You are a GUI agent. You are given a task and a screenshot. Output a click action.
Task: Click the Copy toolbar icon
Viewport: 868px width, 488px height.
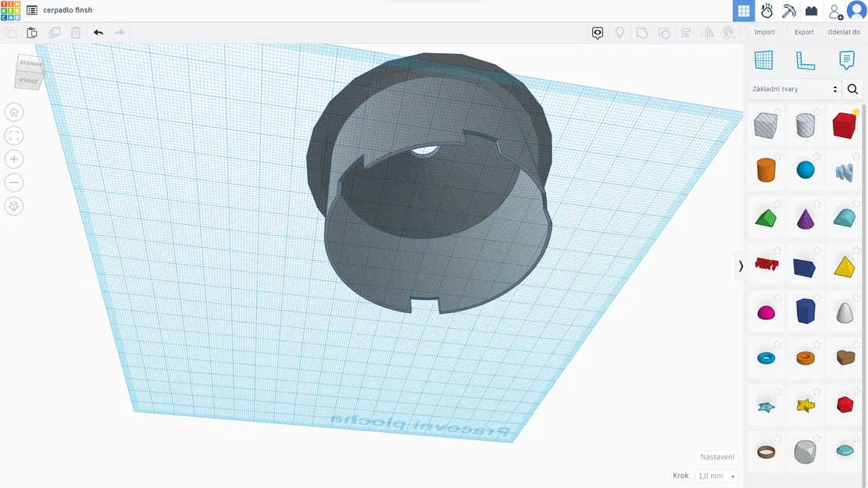click(10, 33)
